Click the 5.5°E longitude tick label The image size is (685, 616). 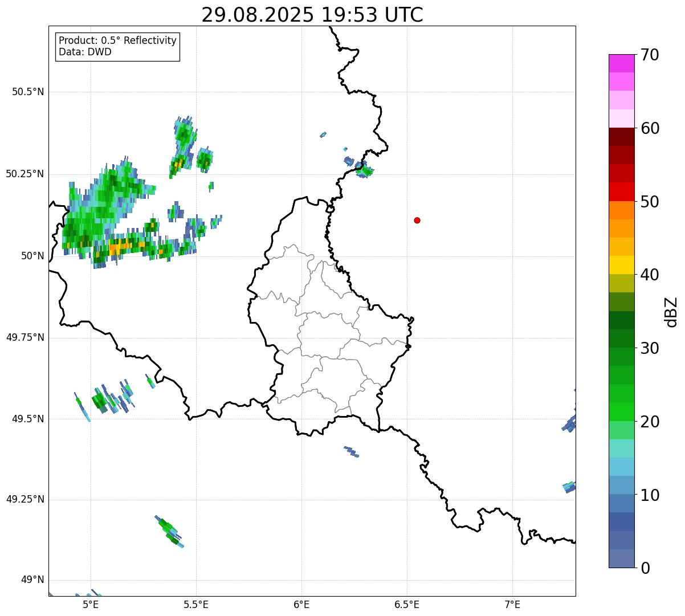(196, 604)
